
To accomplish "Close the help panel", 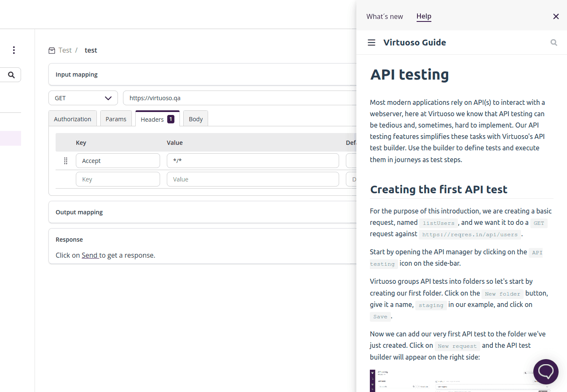I will tap(556, 16).
